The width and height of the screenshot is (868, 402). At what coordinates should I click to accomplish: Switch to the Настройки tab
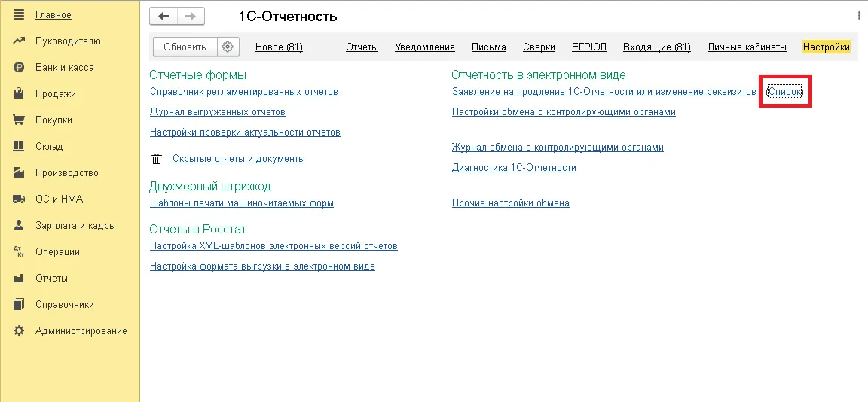(x=826, y=47)
